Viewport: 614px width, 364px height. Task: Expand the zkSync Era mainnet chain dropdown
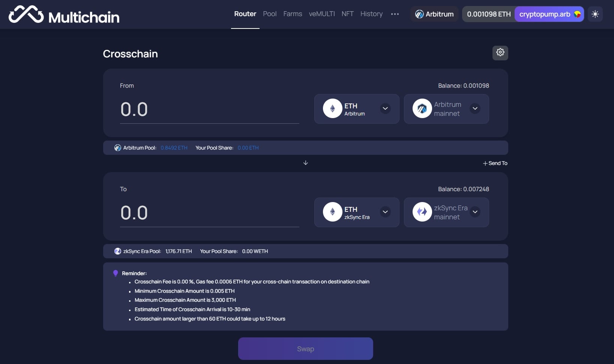pyautogui.click(x=475, y=212)
